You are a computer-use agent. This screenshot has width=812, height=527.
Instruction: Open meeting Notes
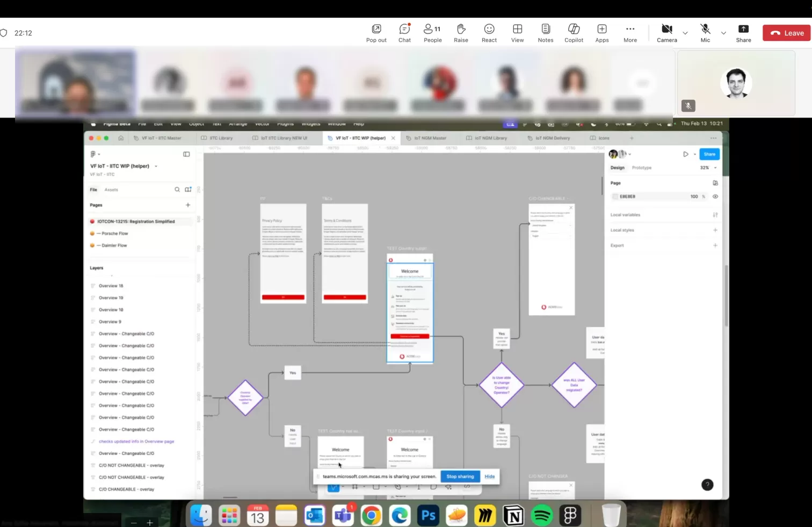[x=545, y=33]
